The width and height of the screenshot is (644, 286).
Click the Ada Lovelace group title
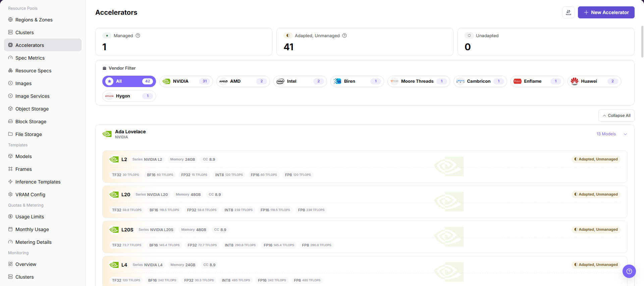pos(130,132)
